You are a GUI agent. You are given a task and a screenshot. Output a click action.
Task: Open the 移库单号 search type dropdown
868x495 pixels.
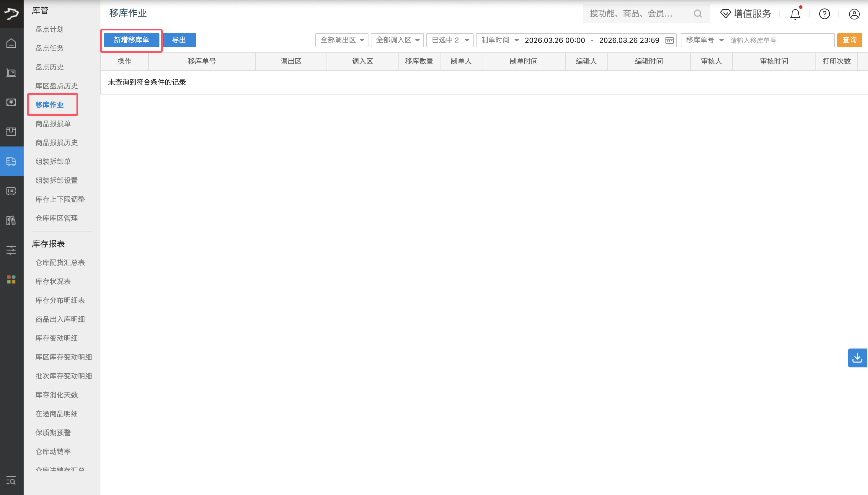click(x=704, y=40)
